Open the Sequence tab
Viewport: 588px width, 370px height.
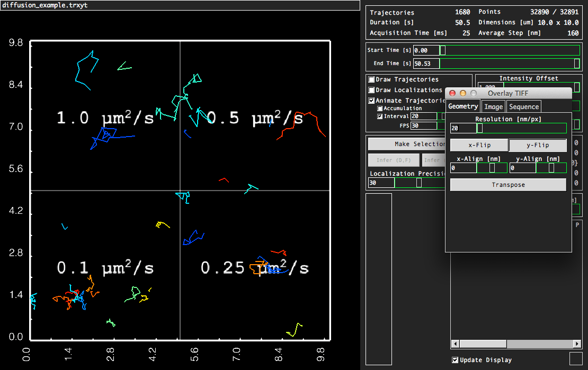523,106
